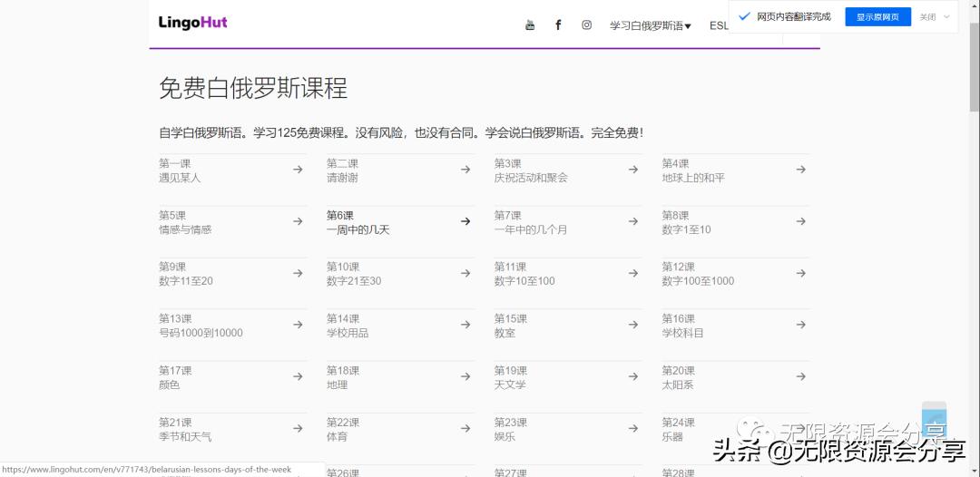Click the arrow for 第21课 季节和天气

(299, 428)
